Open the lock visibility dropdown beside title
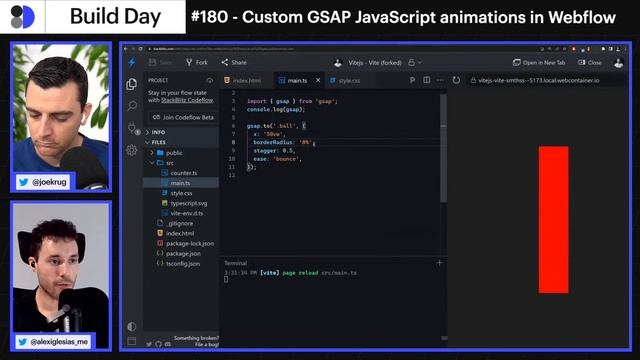640x360 pixels. (415, 63)
